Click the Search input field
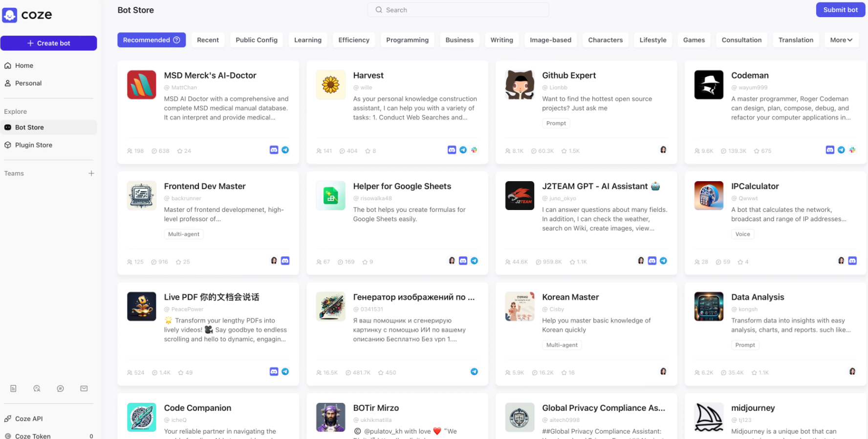This screenshot has width=868, height=439. tap(458, 10)
